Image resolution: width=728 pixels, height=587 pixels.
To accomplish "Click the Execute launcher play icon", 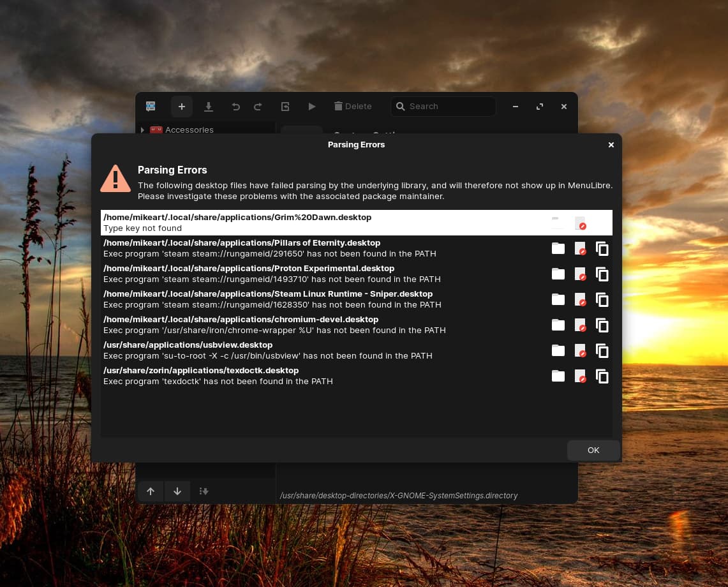I will click(x=312, y=107).
